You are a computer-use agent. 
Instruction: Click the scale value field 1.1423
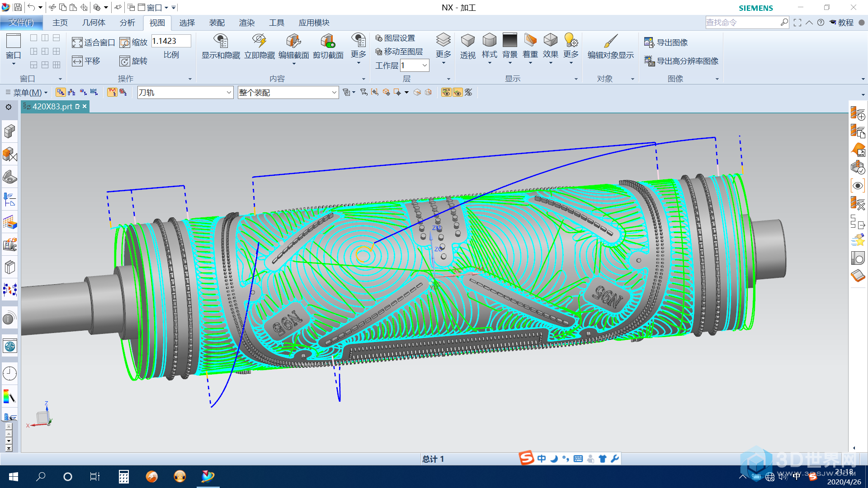pyautogui.click(x=171, y=41)
